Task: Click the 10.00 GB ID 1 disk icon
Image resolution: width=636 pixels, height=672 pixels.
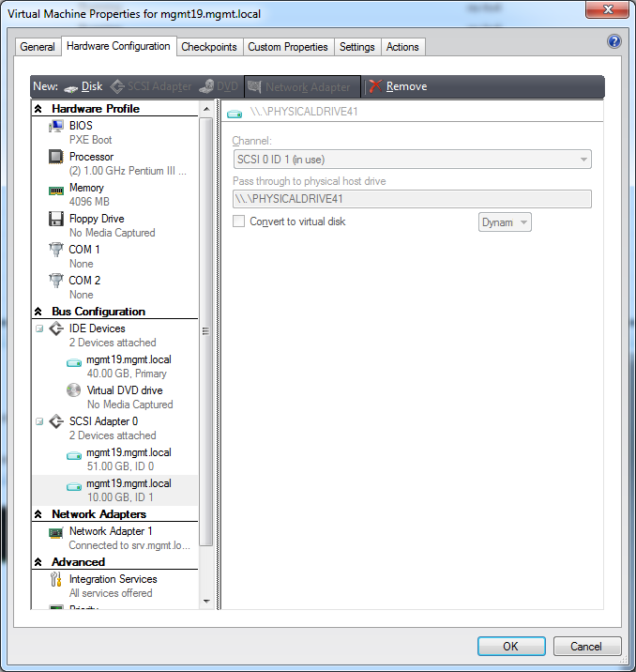Action: (x=74, y=487)
